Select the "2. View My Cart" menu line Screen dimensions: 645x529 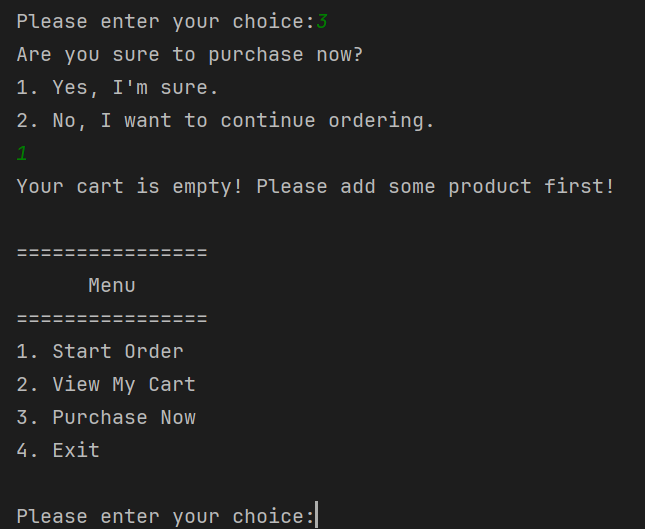[x=106, y=384]
